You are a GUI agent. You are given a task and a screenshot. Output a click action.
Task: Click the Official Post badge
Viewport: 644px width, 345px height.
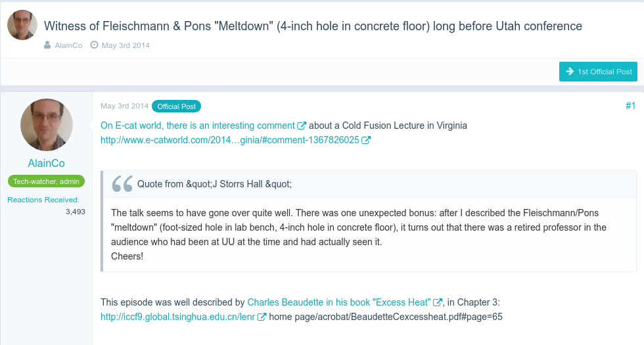[177, 106]
